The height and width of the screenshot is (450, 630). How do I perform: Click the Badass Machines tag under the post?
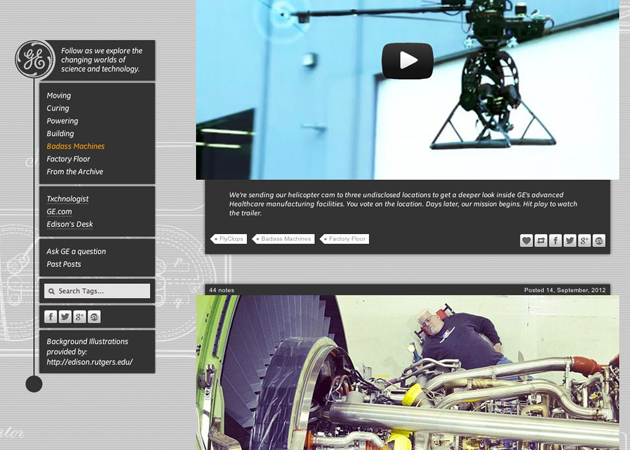pos(285,239)
